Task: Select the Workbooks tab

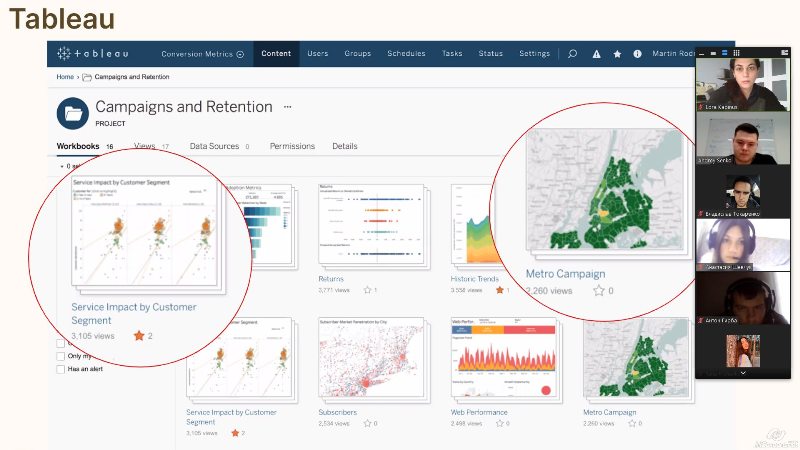Action: tap(85, 146)
